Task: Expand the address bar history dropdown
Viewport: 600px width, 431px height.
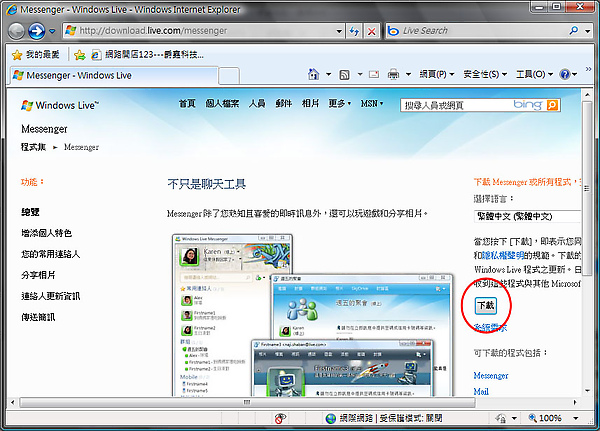Action: coord(339,31)
